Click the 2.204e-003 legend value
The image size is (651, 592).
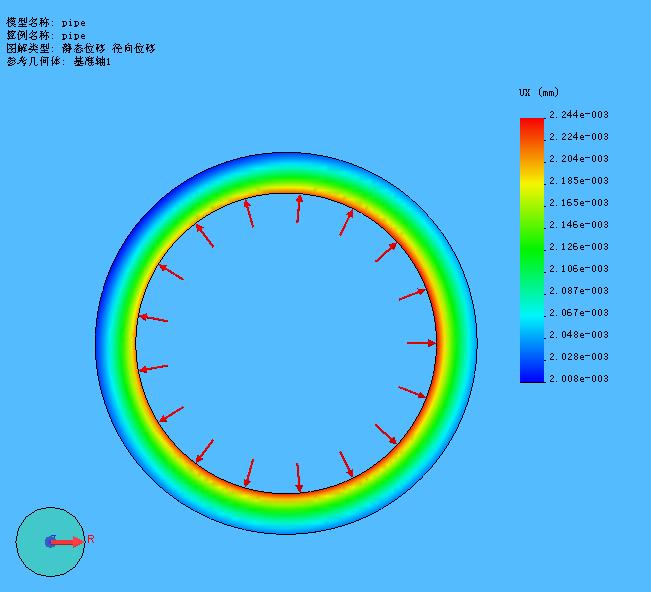tap(579, 159)
